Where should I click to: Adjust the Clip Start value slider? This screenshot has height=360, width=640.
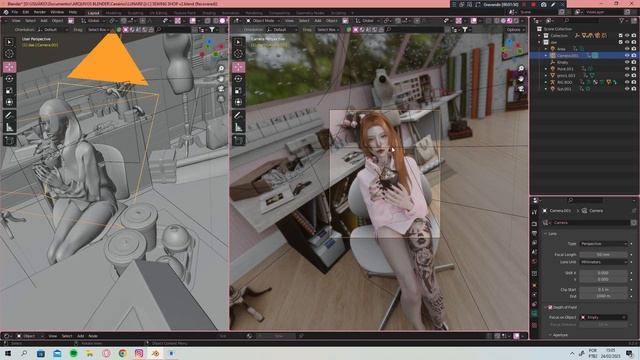[x=603, y=289]
